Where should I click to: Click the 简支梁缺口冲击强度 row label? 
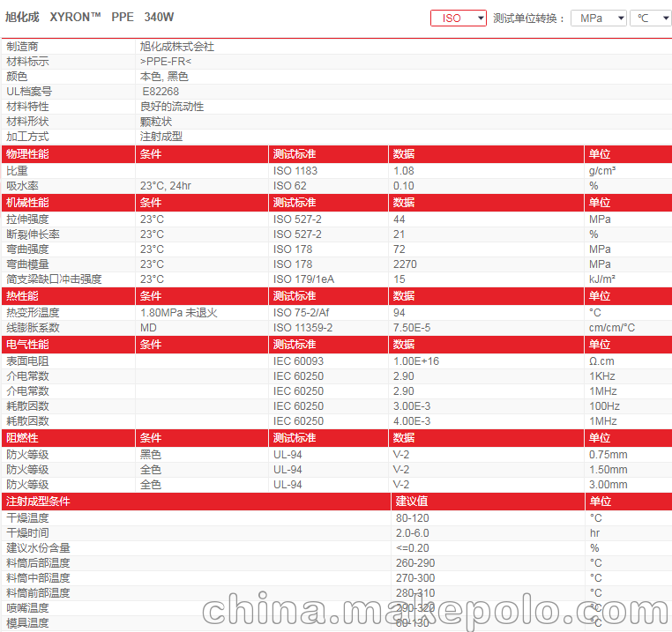coord(54,279)
